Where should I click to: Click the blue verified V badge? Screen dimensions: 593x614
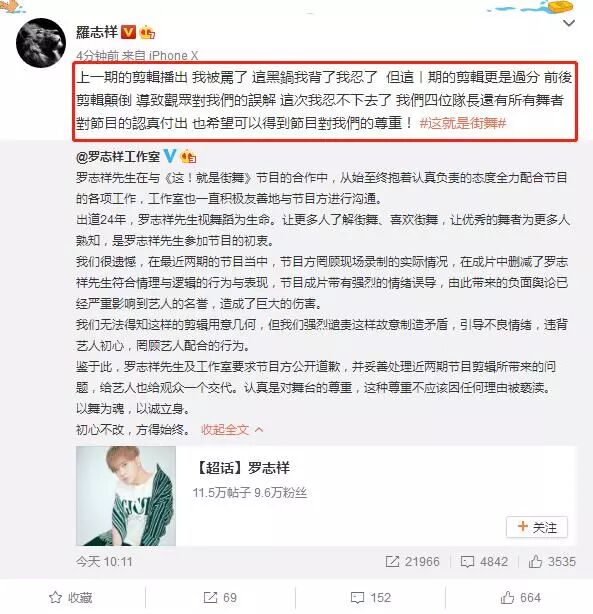click(x=169, y=156)
